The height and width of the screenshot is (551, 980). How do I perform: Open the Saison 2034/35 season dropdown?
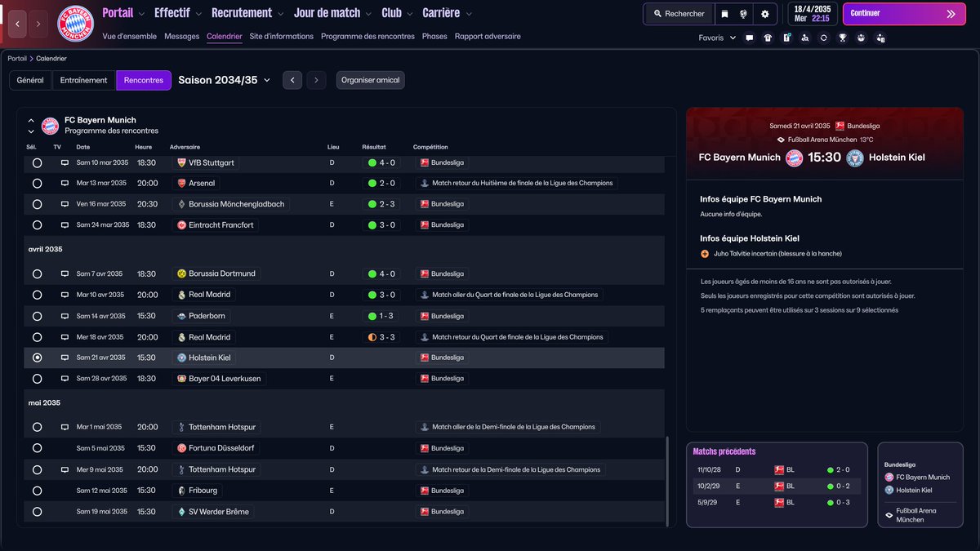(x=225, y=80)
